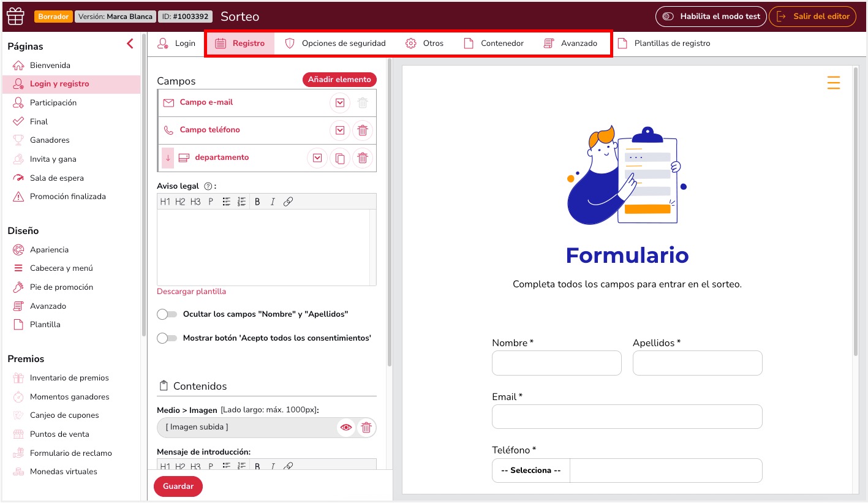Screen dimensions: 868x503
Task: Duplicate the departamento field
Action: [x=339, y=157]
